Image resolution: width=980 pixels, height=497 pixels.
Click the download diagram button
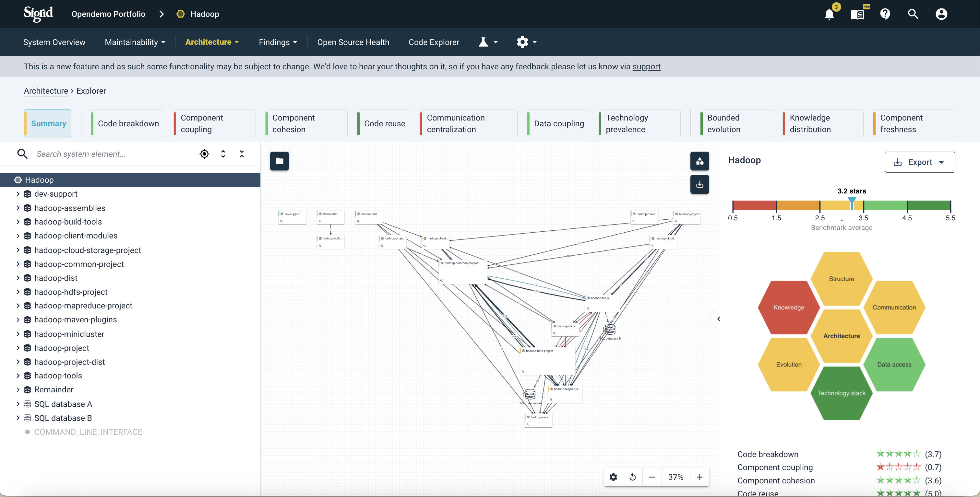699,184
